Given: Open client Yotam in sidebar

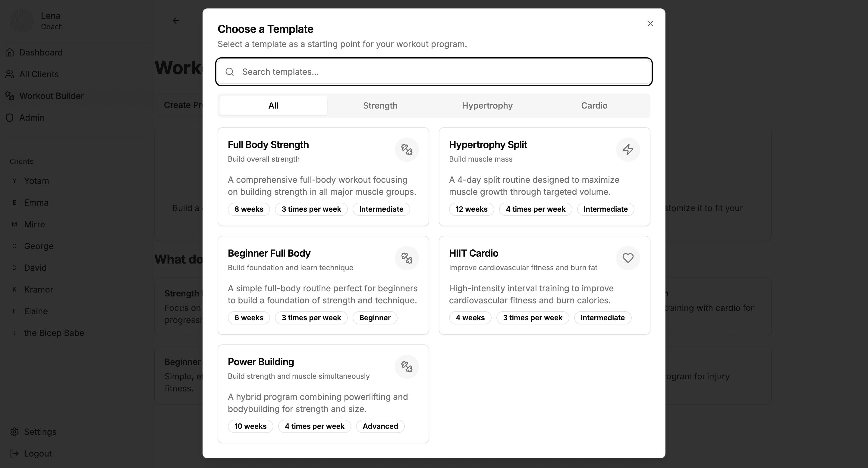Looking at the screenshot, I should coord(36,181).
